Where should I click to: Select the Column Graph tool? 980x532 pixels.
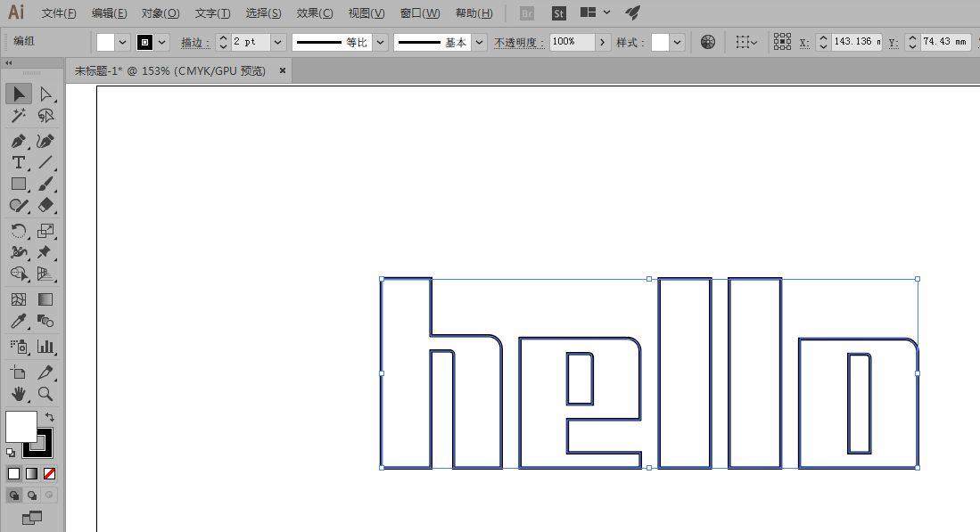point(45,347)
